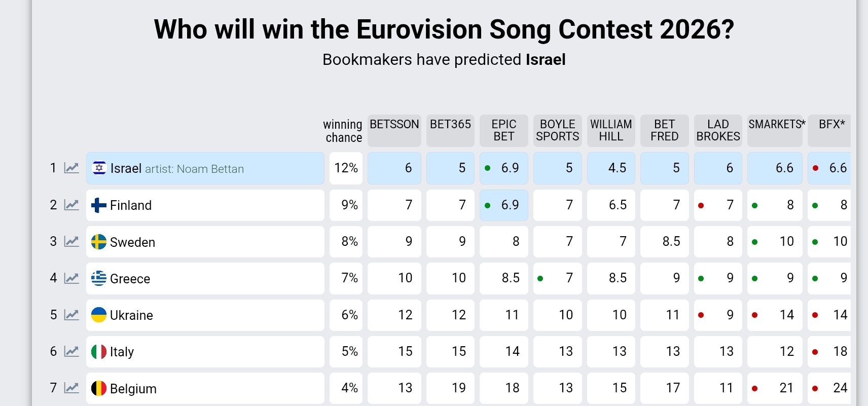Open the trend chart icon for Israel
Screen dimensions: 868x406
click(71, 168)
